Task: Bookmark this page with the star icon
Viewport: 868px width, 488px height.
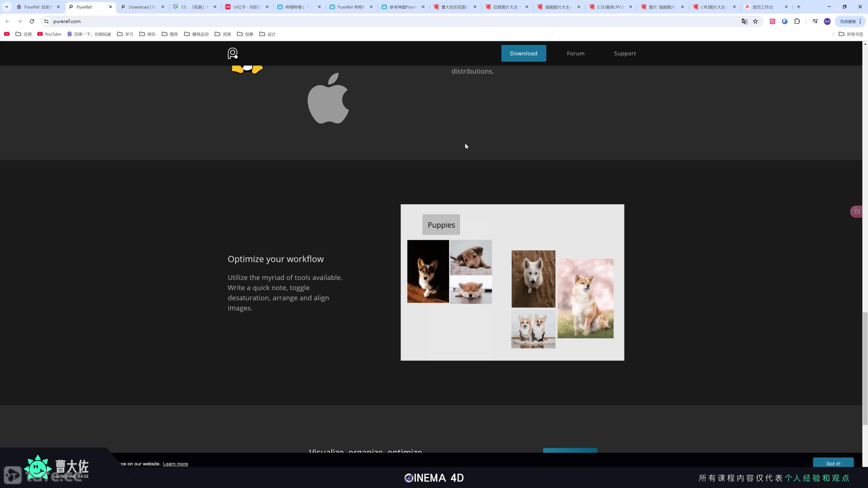Action: [755, 21]
